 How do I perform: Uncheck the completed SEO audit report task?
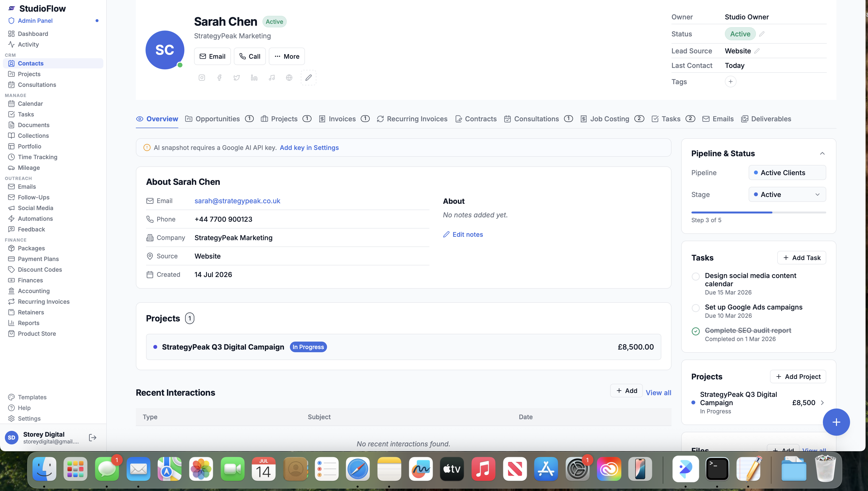point(695,331)
